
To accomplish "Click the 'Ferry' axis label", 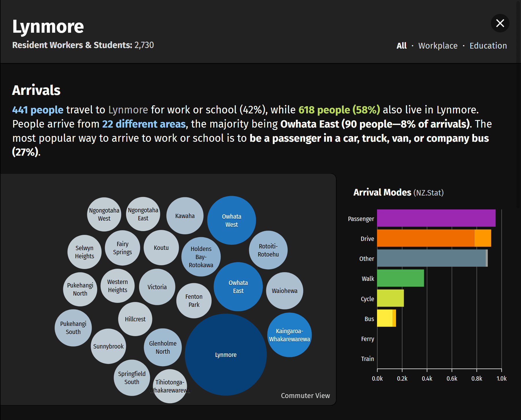I will (367, 339).
